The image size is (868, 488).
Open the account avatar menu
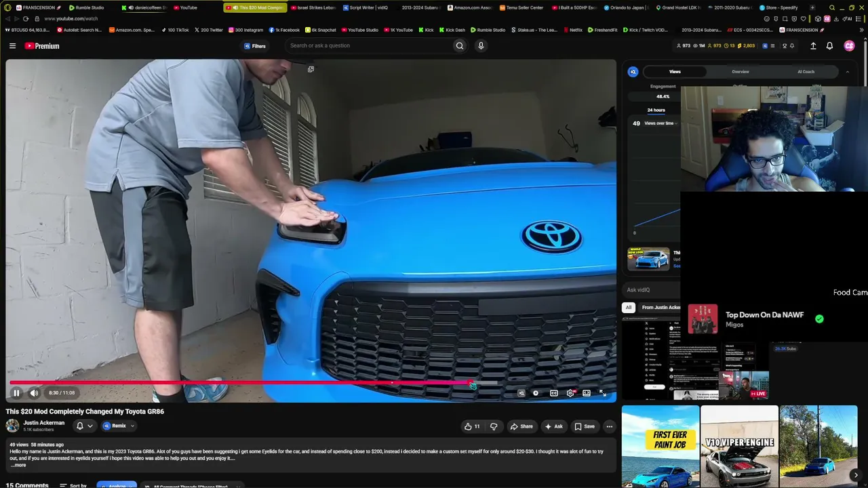point(849,46)
